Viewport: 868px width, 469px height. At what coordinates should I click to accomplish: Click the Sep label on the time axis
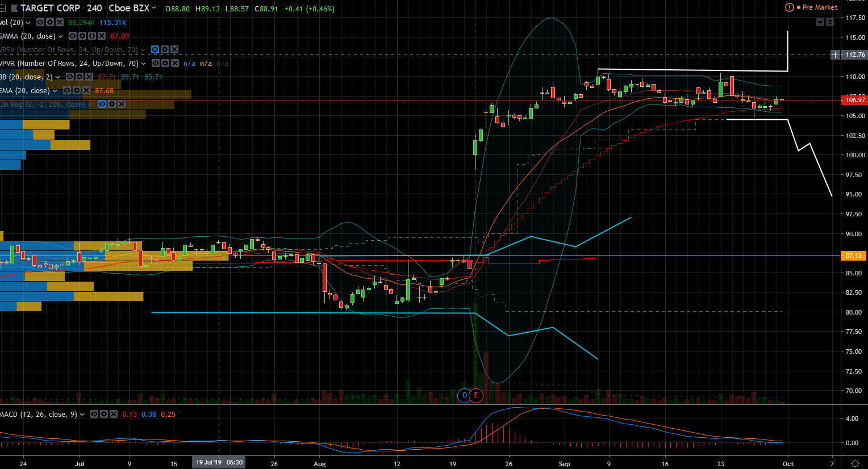(564, 464)
